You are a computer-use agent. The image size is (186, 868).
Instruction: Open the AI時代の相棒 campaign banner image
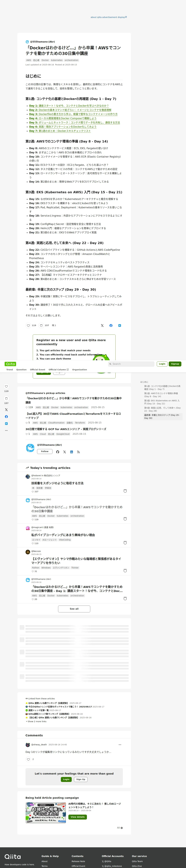46,813
